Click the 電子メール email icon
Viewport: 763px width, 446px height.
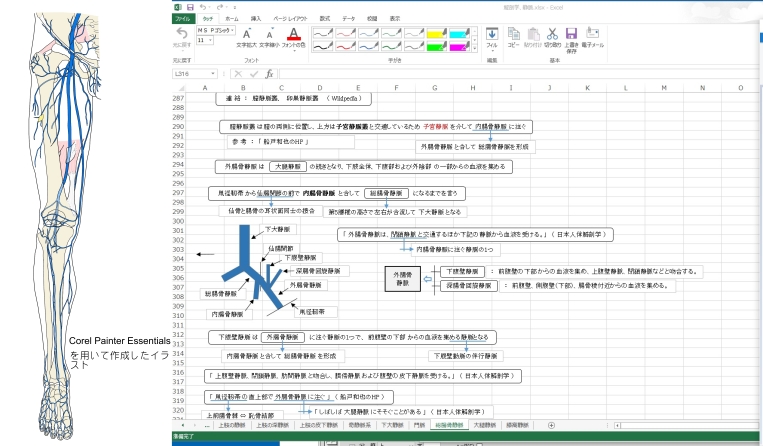(x=591, y=33)
